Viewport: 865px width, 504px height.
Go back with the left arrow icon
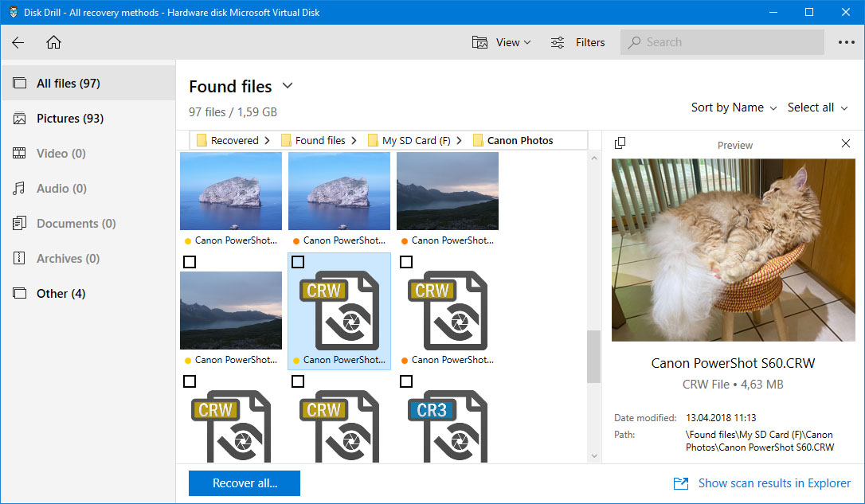18,42
